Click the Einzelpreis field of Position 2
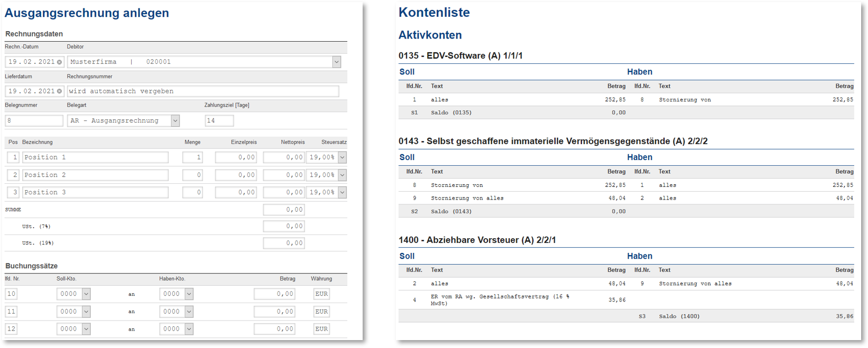This screenshot has width=868, height=348. point(236,175)
